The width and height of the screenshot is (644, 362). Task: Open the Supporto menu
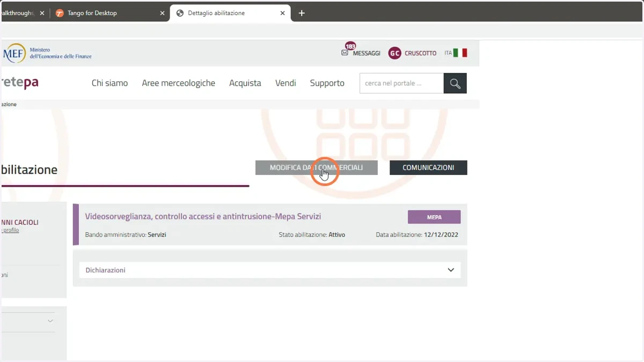point(327,83)
